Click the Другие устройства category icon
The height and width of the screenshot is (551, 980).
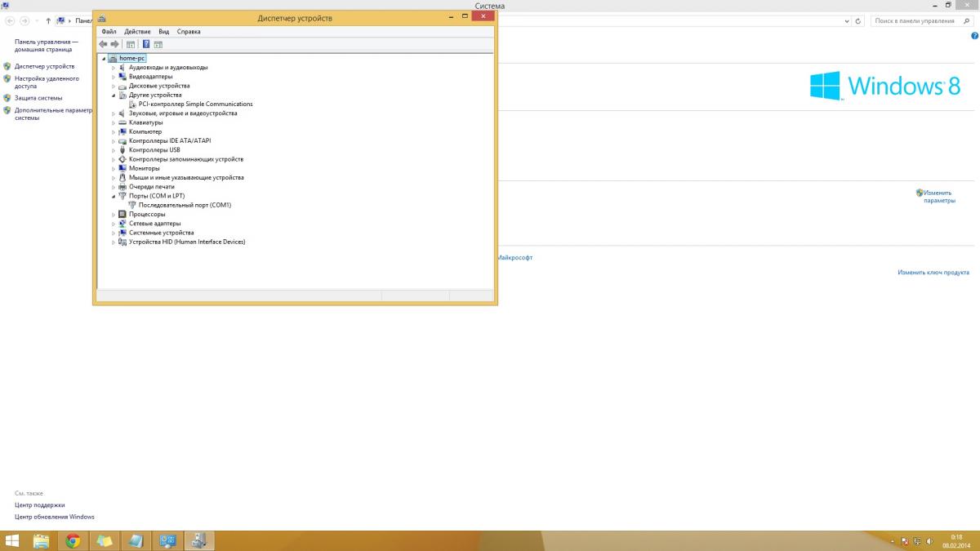pos(122,95)
